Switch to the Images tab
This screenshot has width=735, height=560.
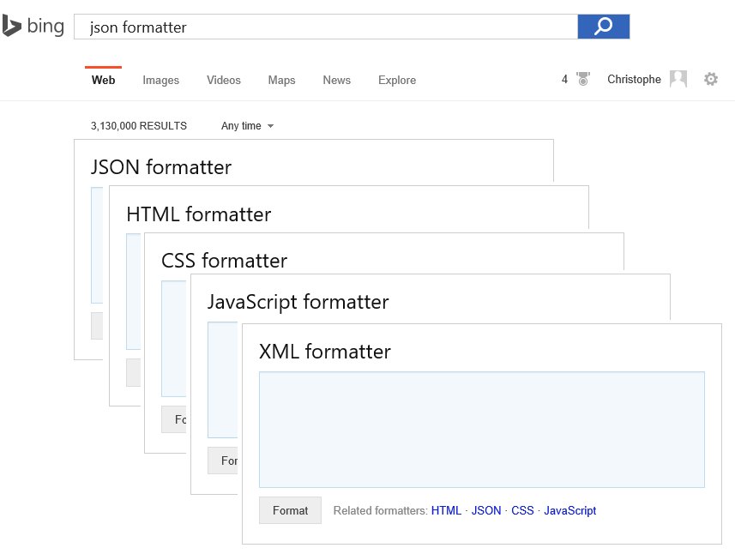(160, 80)
